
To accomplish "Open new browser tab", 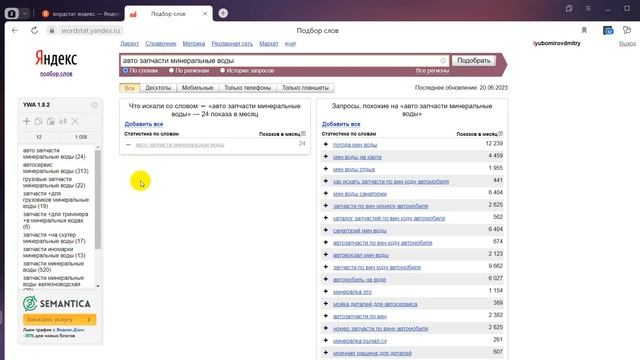I will [223, 13].
